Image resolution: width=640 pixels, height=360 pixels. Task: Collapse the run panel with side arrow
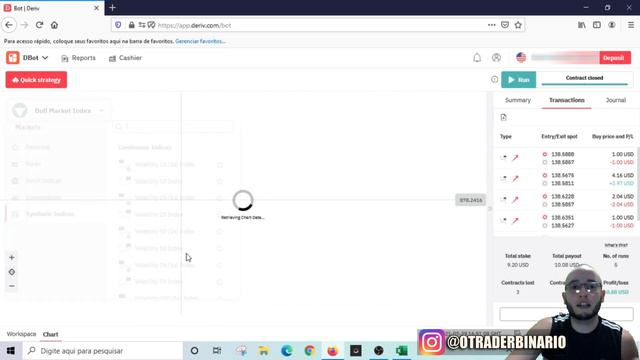(490, 209)
